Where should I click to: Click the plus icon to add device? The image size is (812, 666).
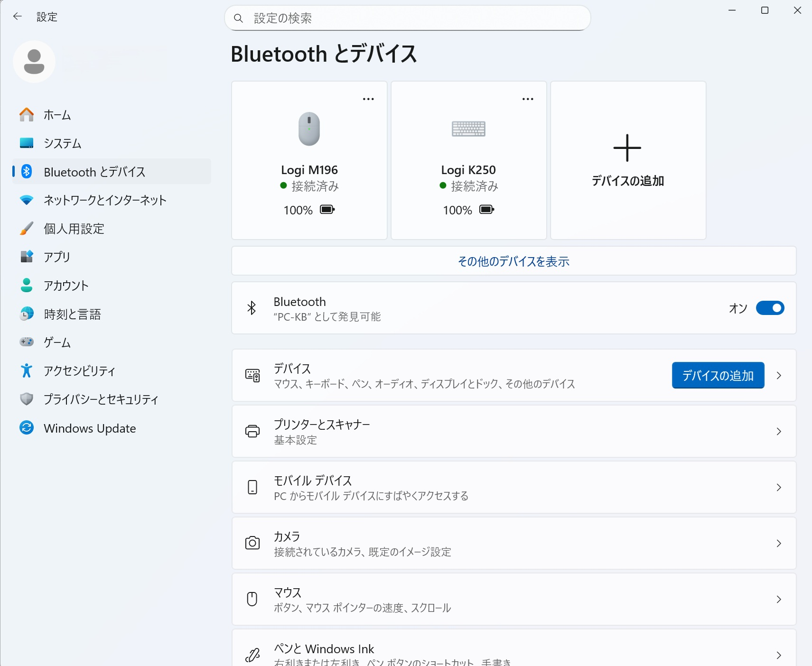627,148
